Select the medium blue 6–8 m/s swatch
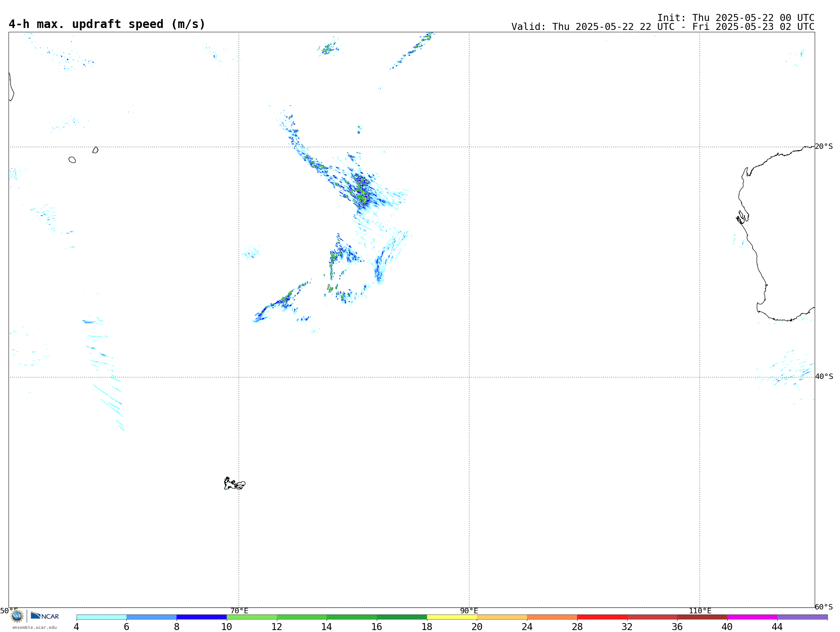 click(x=152, y=617)
